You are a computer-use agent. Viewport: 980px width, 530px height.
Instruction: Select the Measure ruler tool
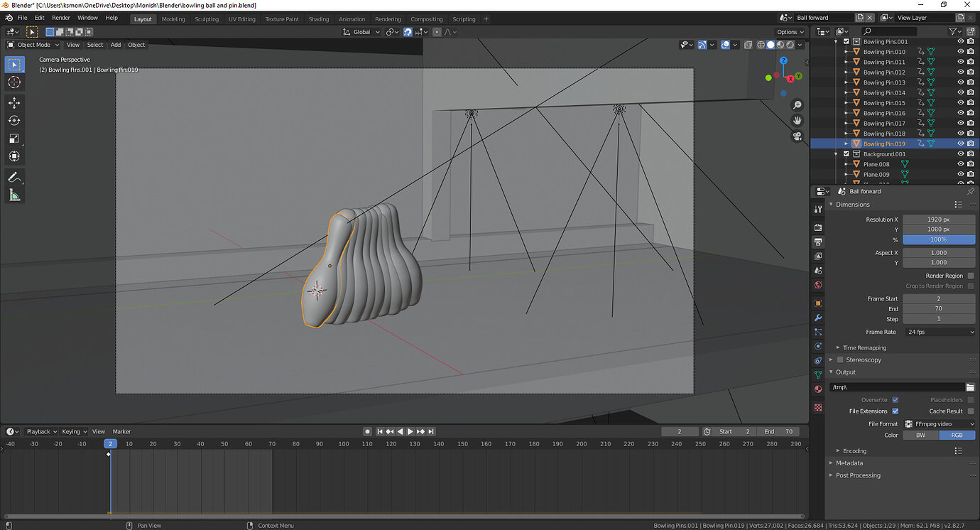(14, 195)
